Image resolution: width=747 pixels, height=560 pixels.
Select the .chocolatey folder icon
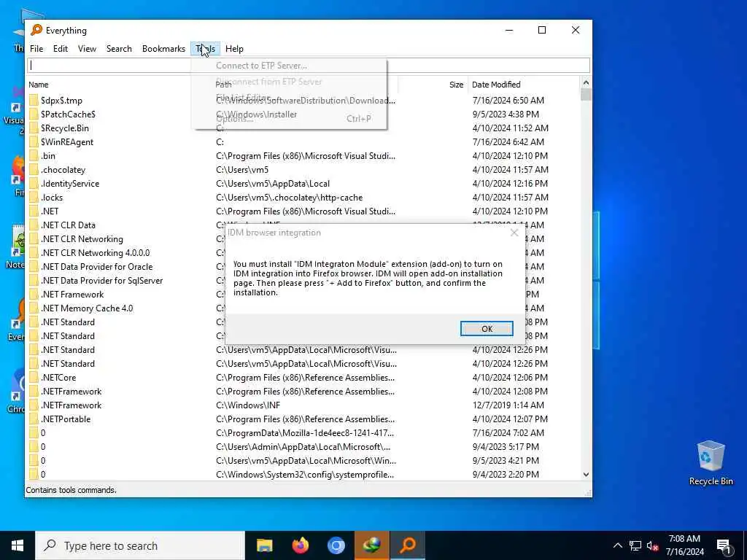[34, 169]
